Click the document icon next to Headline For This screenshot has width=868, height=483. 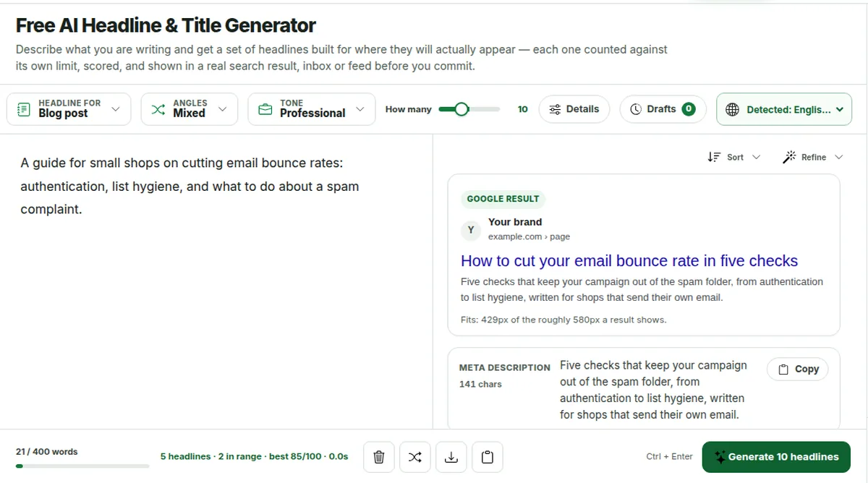(x=24, y=109)
